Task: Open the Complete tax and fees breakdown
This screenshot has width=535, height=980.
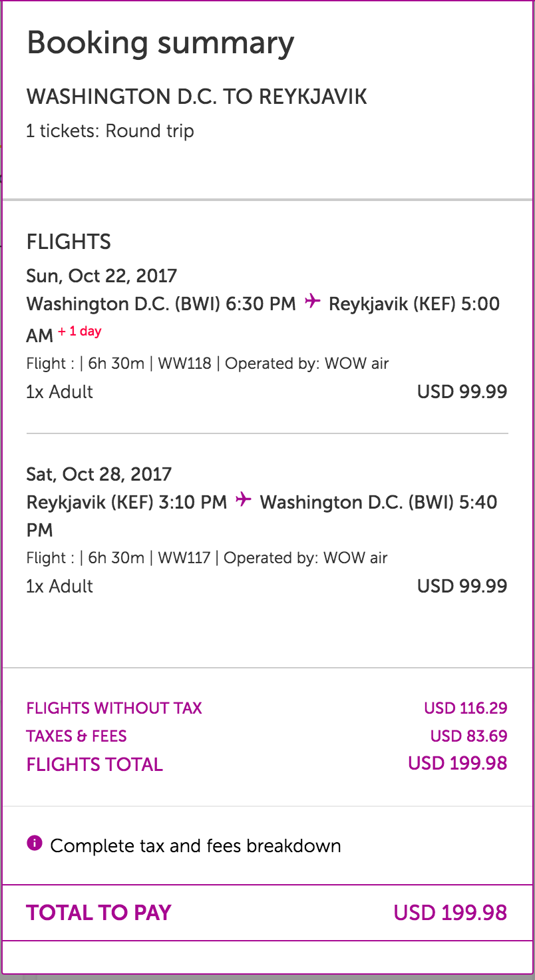Action: (x=196, y=846)
